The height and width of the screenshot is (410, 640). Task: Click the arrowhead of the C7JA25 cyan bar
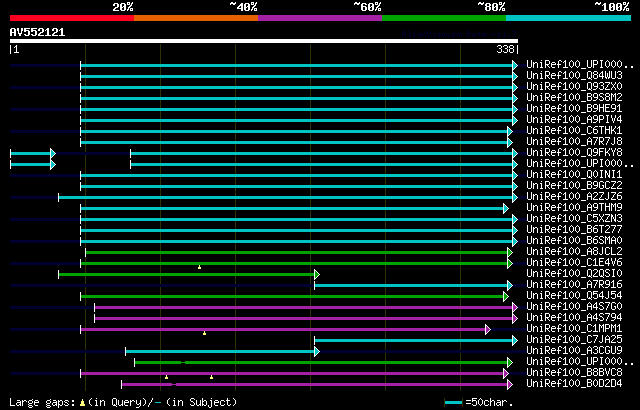point(515,341)
